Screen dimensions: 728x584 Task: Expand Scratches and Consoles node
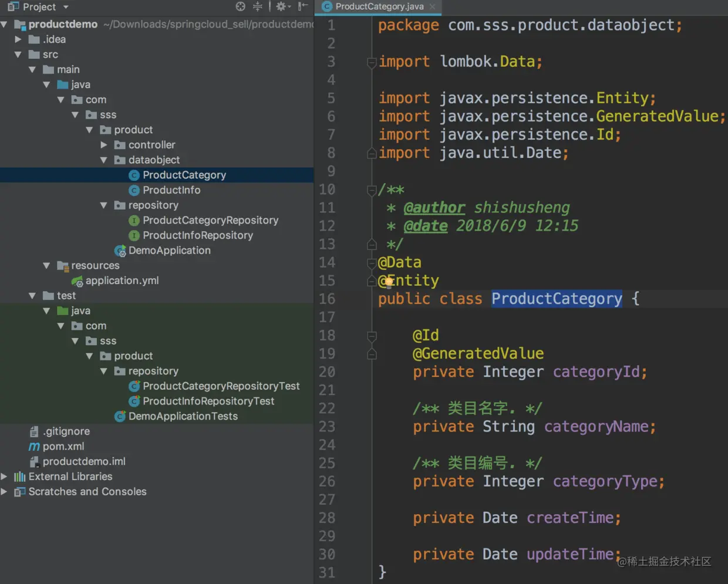click(4, 492)
